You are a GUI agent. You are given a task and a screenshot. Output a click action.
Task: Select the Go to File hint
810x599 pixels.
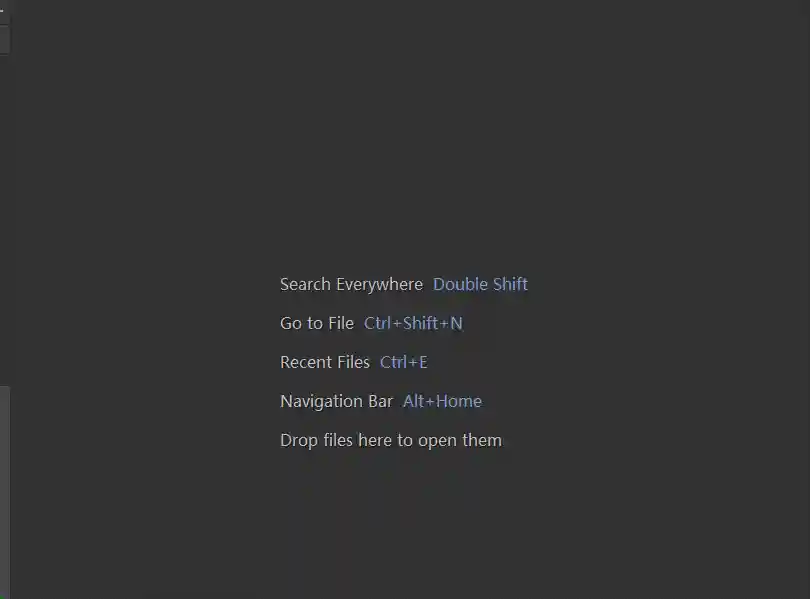[x=317, y=323]
